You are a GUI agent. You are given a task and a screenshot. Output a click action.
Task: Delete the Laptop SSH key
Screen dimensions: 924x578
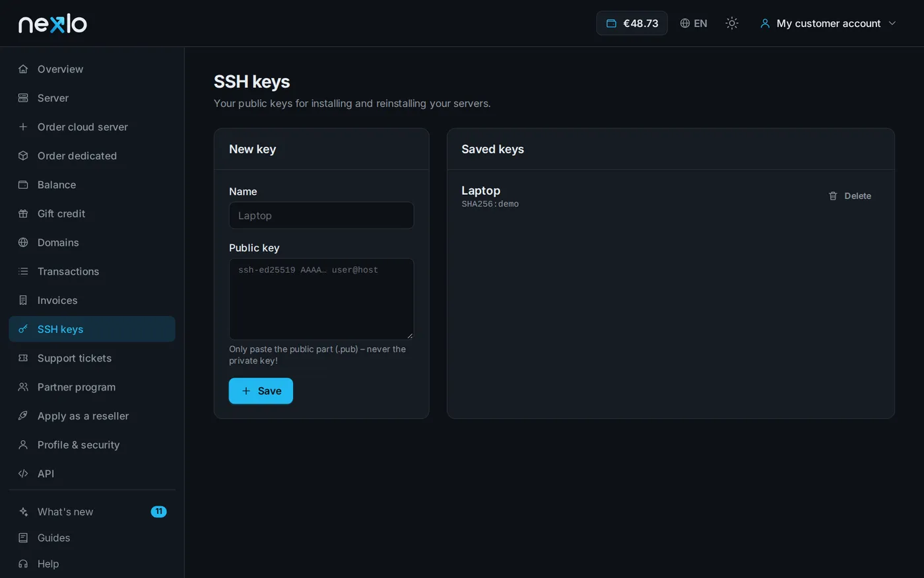click(x=850, y=196)
